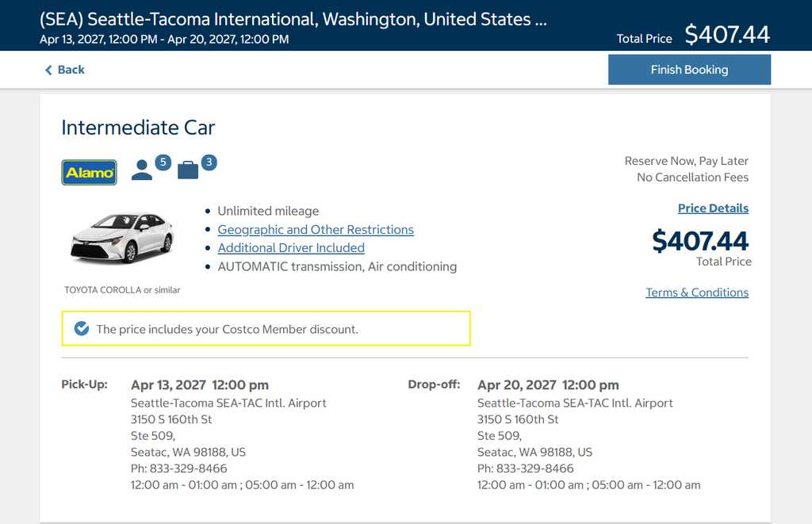The width and height of the screenshot is (812, 524).
Task: Click the 3 bags badge
Action: tap(209, 162)
